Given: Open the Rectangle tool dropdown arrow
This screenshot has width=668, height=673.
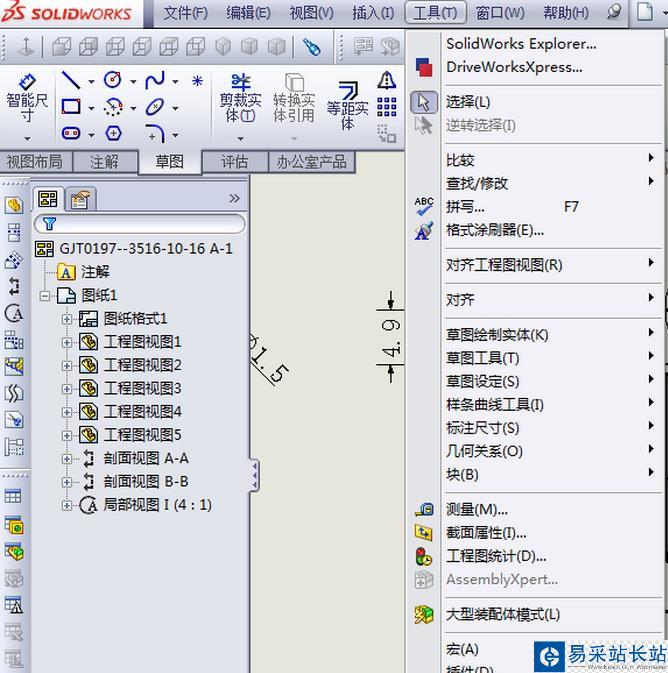Looking at the screenshot, I should (x=91, y=108).
